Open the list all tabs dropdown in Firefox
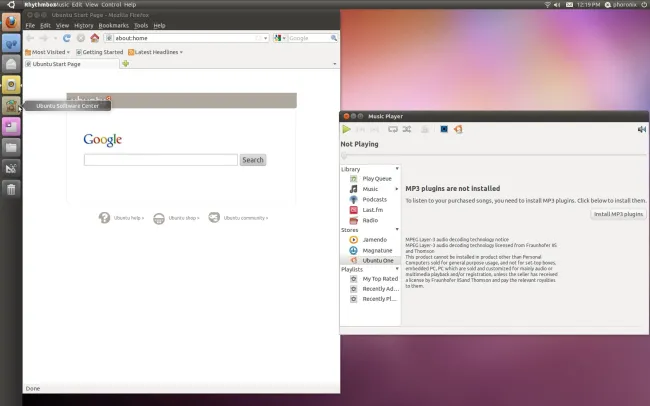The width and height of the screenshot is (650, 406). coord(335,64)
